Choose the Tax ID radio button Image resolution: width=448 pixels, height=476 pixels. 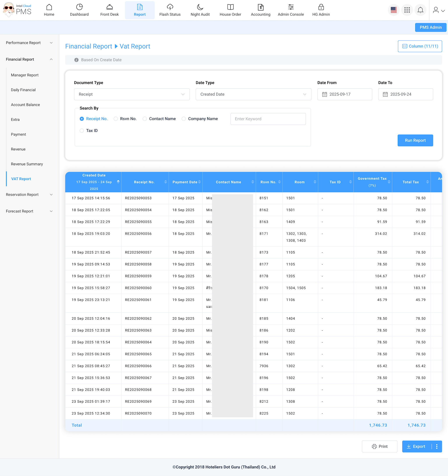point(82,130)
